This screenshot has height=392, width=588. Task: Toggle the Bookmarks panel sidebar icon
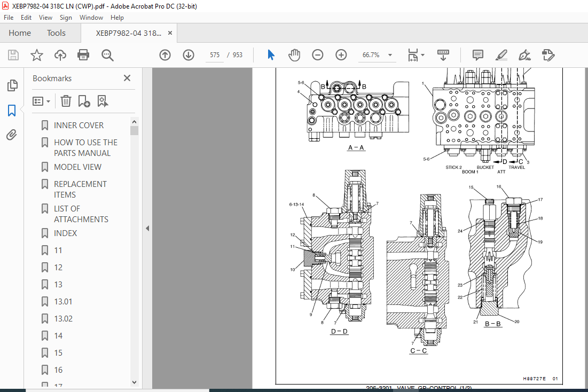tap(12, 111)
